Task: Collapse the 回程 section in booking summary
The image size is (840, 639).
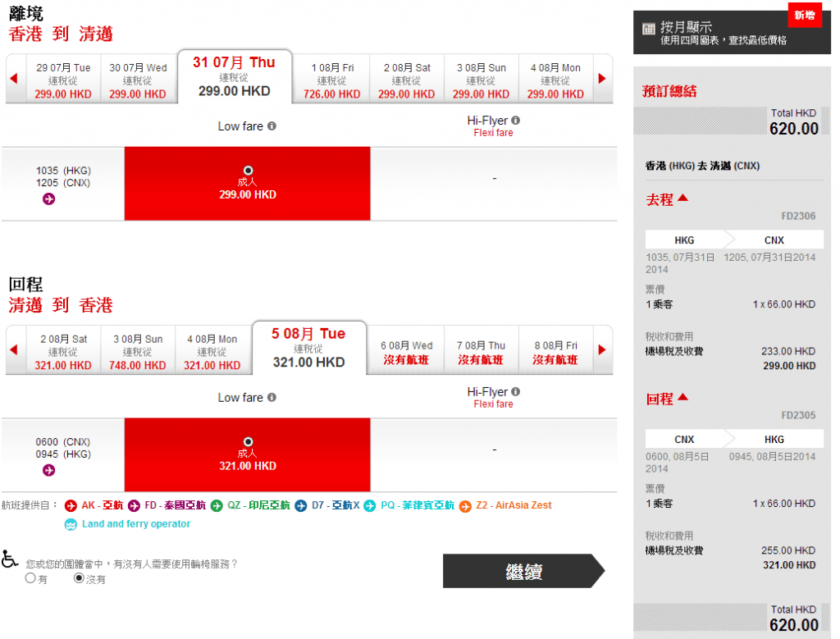Action: (682, 399)
